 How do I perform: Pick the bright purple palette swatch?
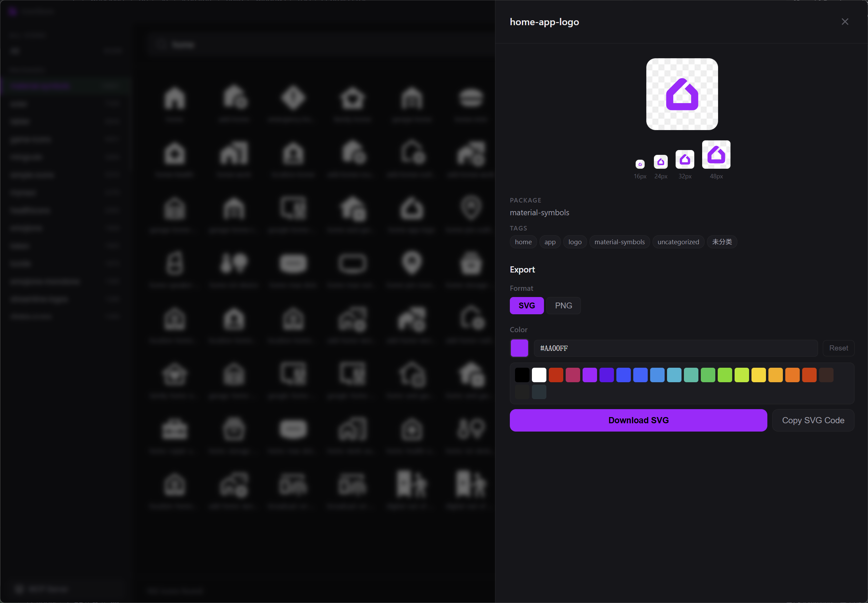click(x=589, y=375)
